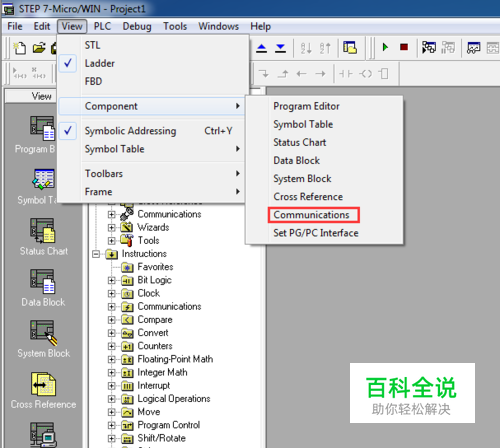Screen dimensions: 500x448
Task: Choose STL editor view
Action: click(x=153, y=45)
